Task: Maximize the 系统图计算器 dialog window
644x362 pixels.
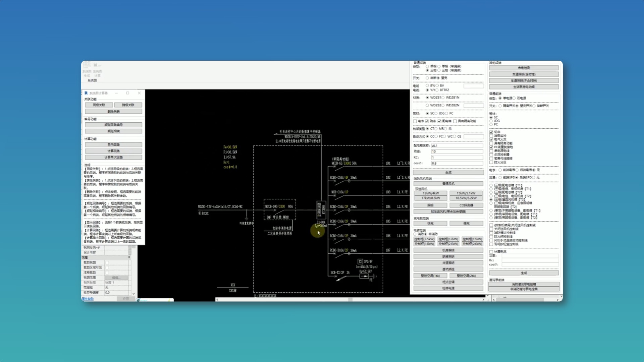Action: [x=127, y=93]
